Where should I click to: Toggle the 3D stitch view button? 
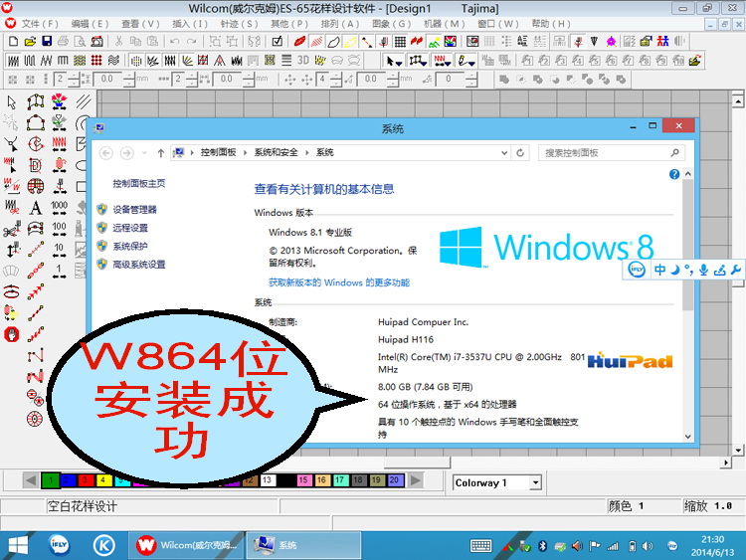(303, 61)
